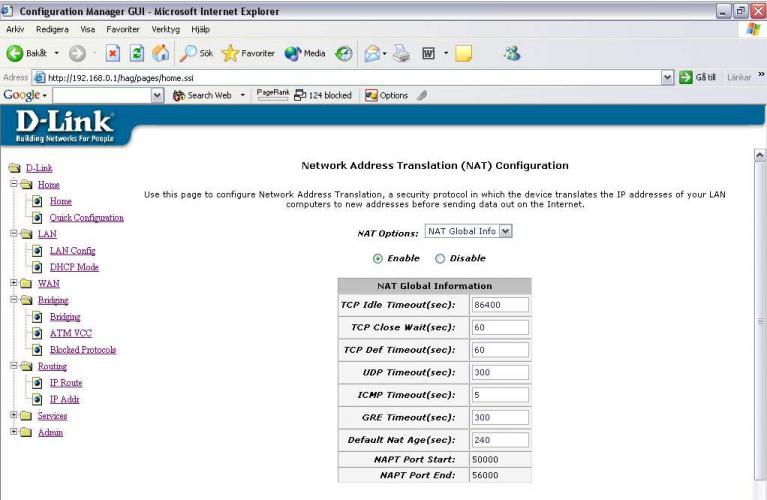Open the Google search box dropdown
This screenshot has height=500, width=767.
157,95
